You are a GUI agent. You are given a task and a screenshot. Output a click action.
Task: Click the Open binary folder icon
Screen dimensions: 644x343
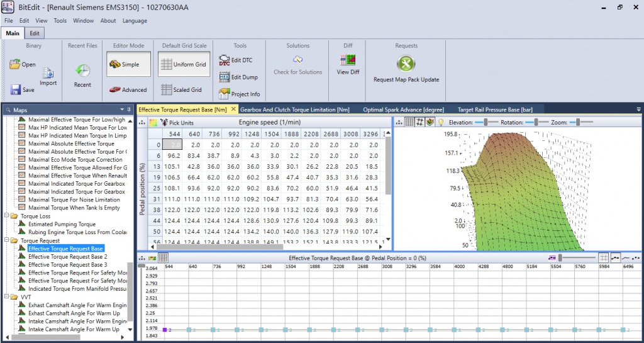[x=15, y=64]
